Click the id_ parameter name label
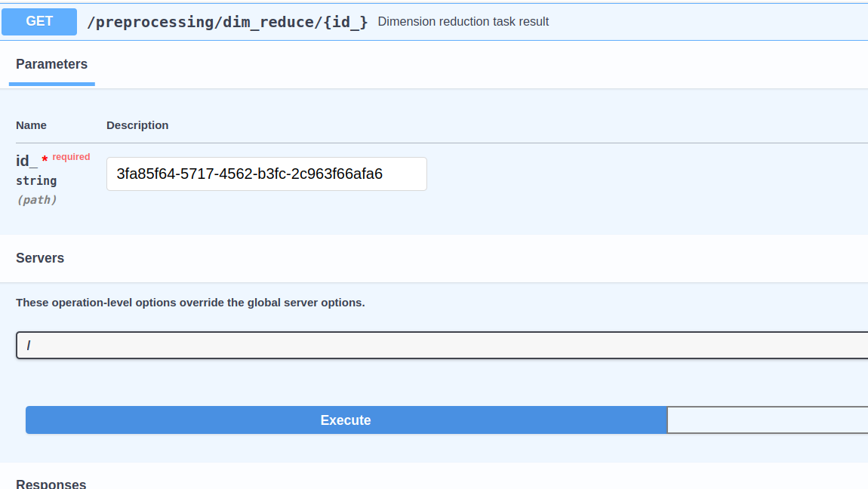The image size is (868, 489). point(24,160)
